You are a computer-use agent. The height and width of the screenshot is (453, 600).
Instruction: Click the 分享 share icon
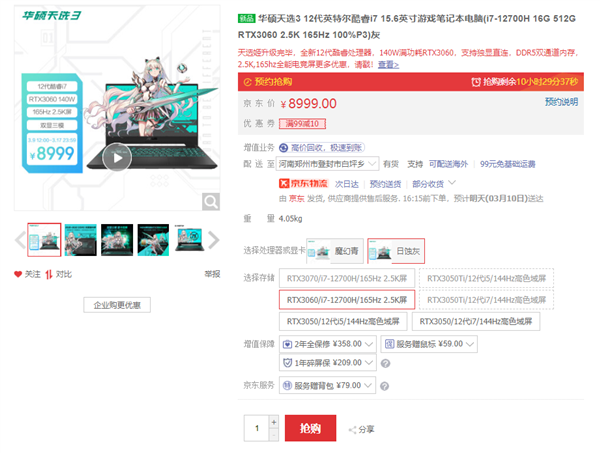[352, 430]
